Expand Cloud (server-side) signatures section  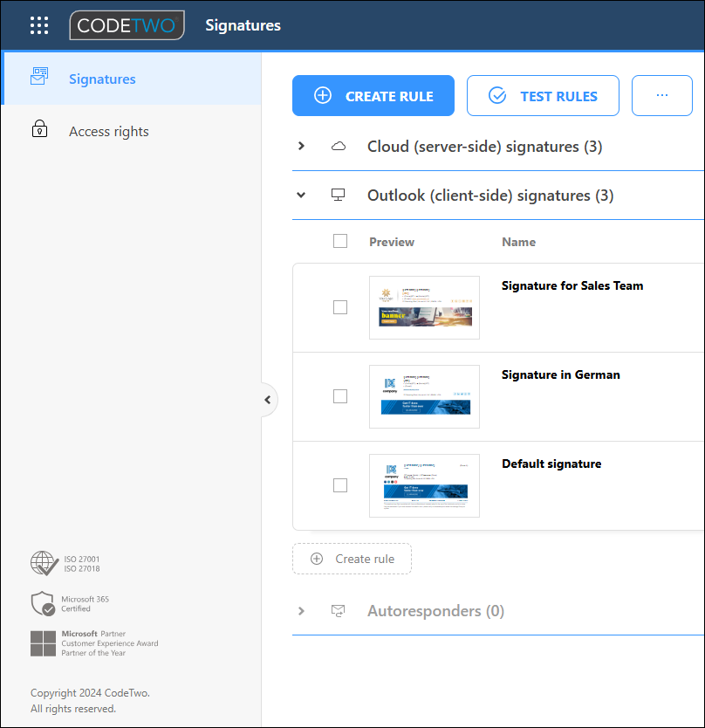click(301, 147)
